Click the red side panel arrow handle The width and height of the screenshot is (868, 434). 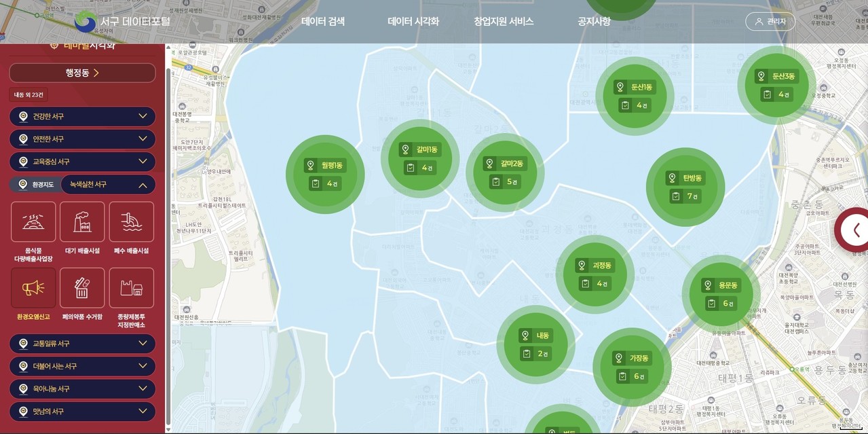click(x=853, y=230)
